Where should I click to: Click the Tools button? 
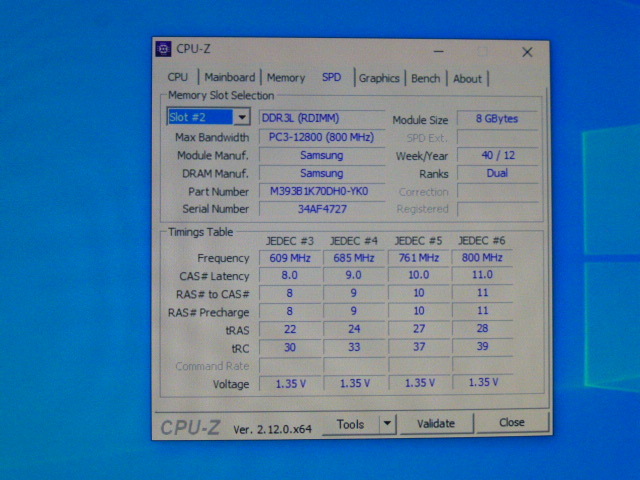coord(351,424)
